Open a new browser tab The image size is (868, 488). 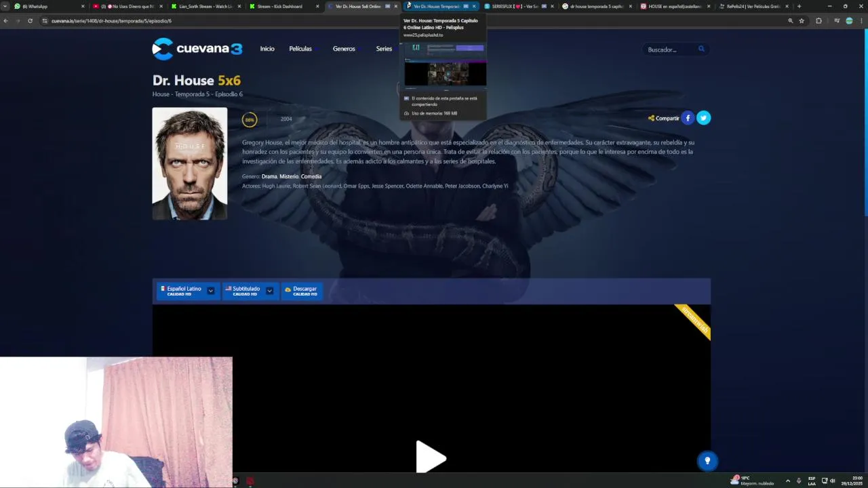pyautogui.click(x=799, y=6)
